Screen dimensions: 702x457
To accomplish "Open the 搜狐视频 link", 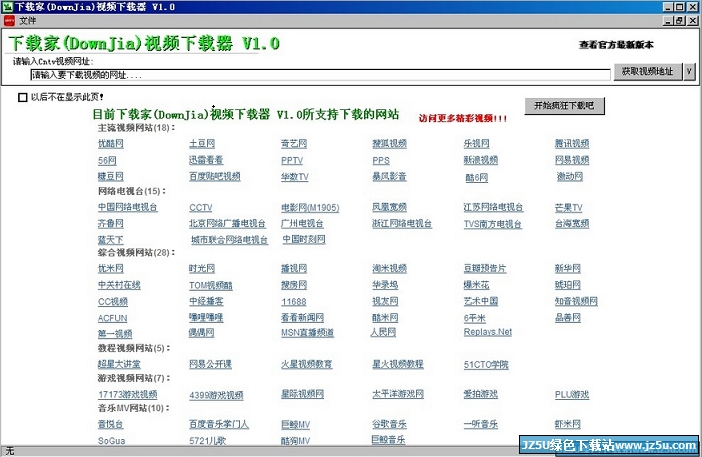I will point(390,144).
